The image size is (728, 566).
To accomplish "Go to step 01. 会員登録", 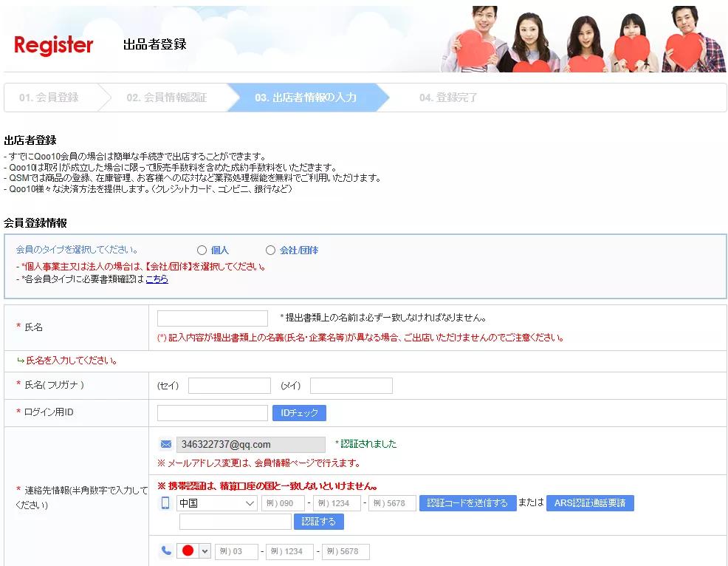I will 49,98.
